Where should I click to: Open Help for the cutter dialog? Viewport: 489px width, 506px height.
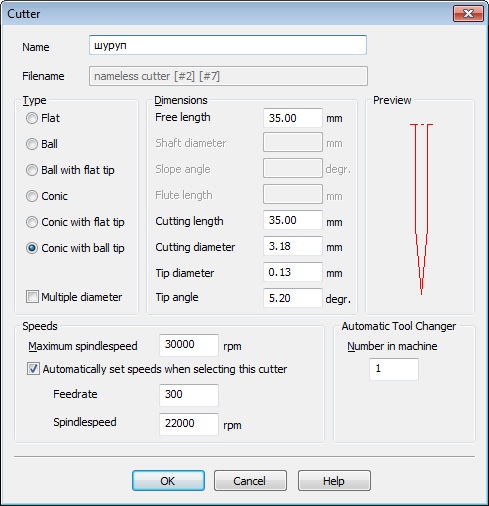(334, 481)
